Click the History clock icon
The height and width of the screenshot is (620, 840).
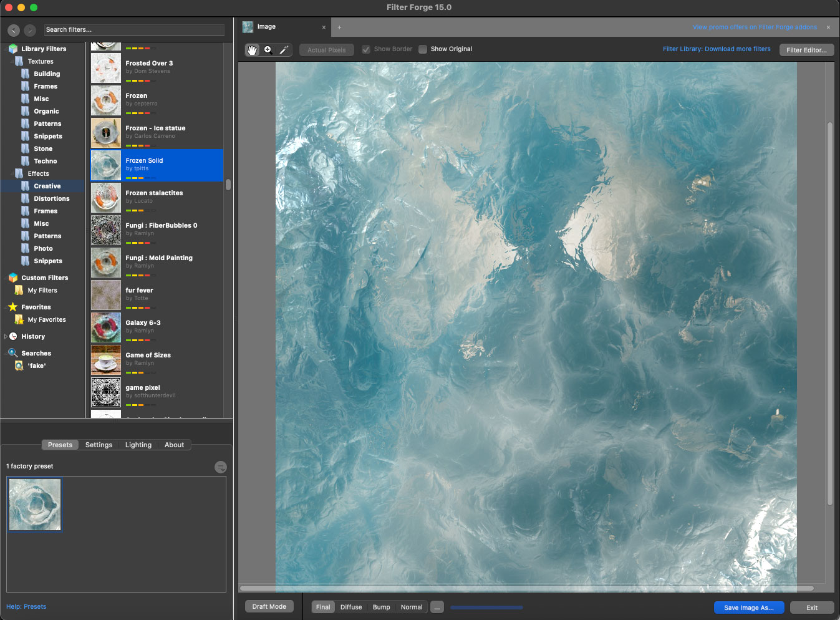(x=13, y=336)
